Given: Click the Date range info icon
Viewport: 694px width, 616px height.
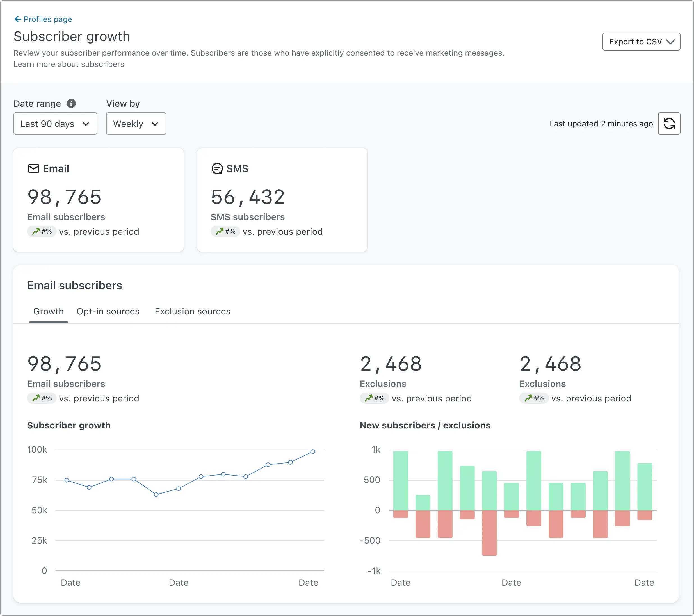Looking at the screenshot, I should [71, 103].
